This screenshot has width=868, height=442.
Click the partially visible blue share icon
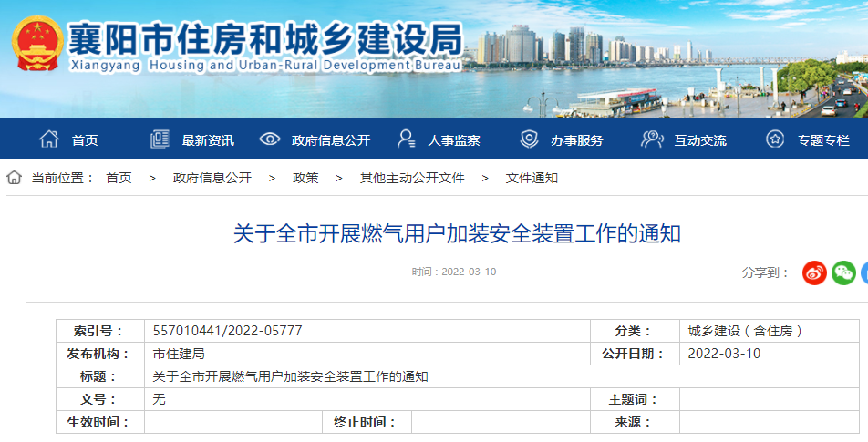[864, 272]
